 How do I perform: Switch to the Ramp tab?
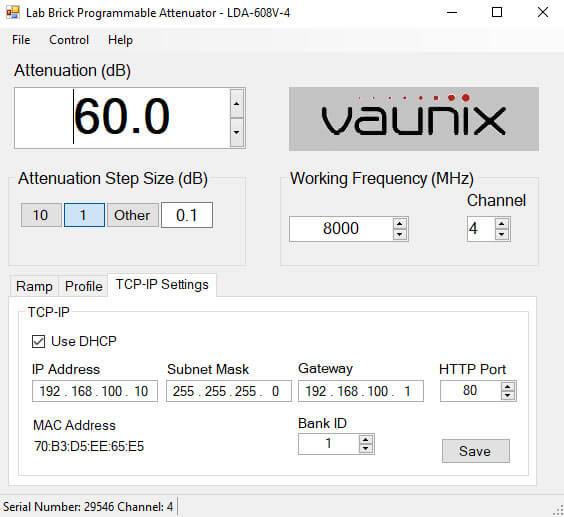click(x=34, y=286)
